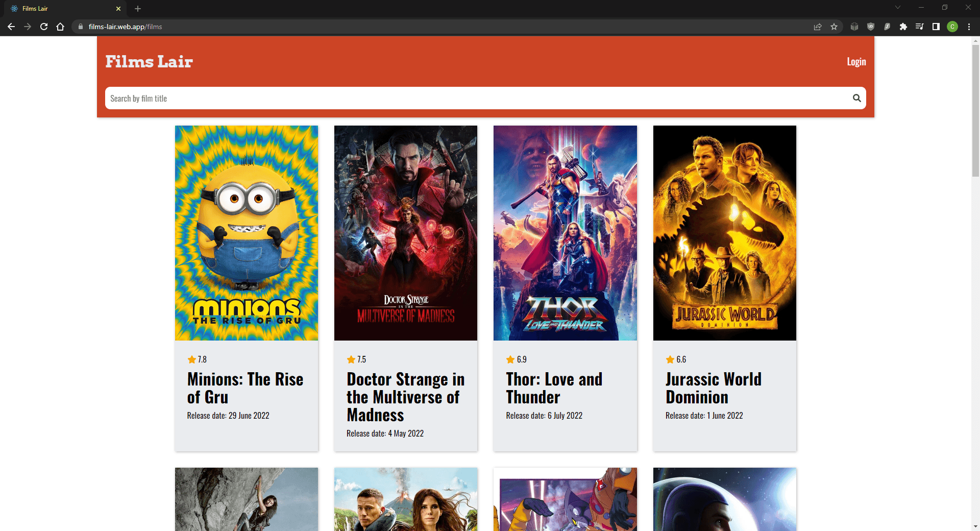Image resolution: width=980 pixels, height=531 pixels.
Task: Click the Login link
Action: (856, 61)
